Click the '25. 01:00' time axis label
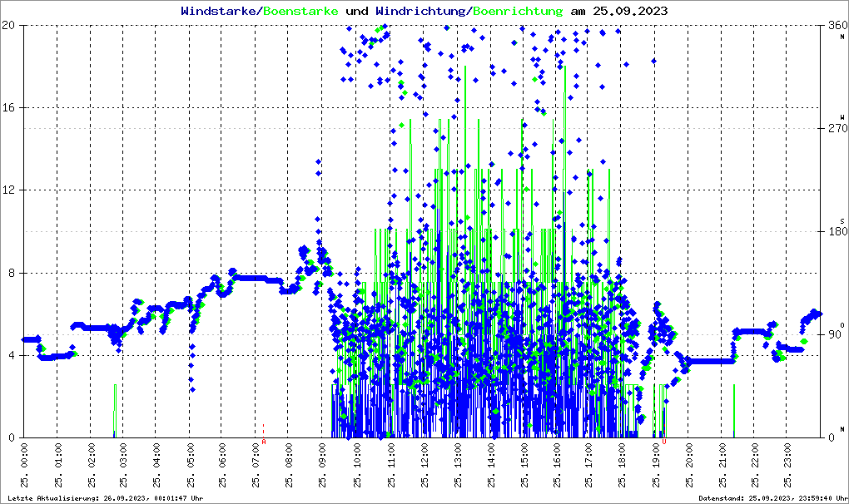The image size is (849, 504). tap(58, 466)
